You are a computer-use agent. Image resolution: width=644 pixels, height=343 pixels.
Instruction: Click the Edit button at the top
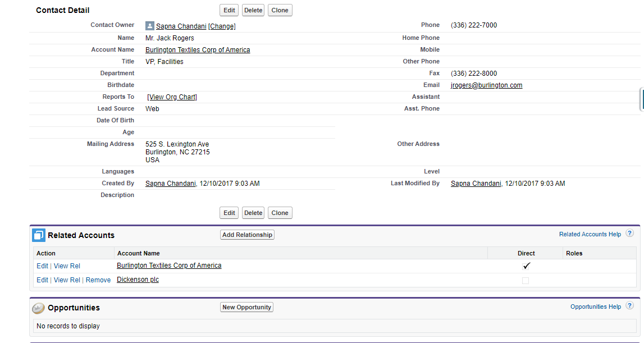pyautogui.click(x=229, y=10)
